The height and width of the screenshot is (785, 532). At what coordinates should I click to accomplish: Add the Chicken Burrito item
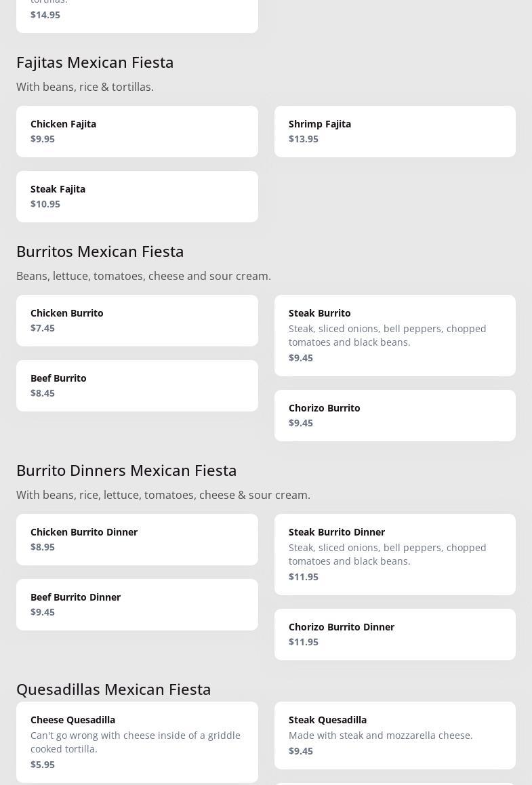tap(137, 321)
